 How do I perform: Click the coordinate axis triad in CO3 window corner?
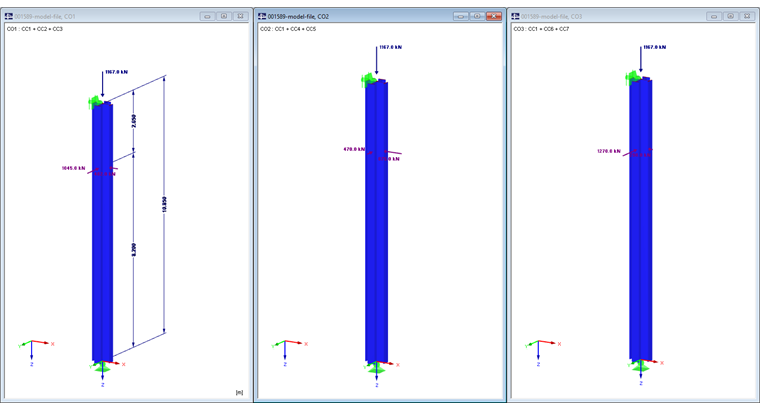(542, 352)
